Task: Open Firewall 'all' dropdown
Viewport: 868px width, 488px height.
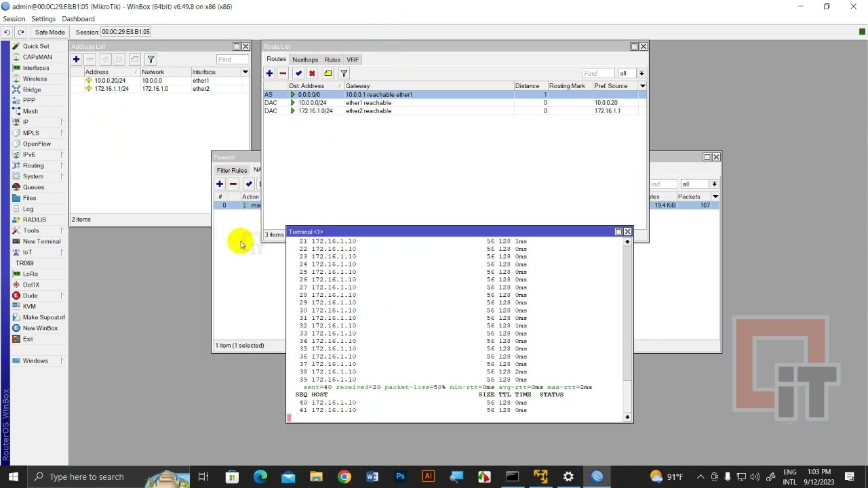Action: 714,184
